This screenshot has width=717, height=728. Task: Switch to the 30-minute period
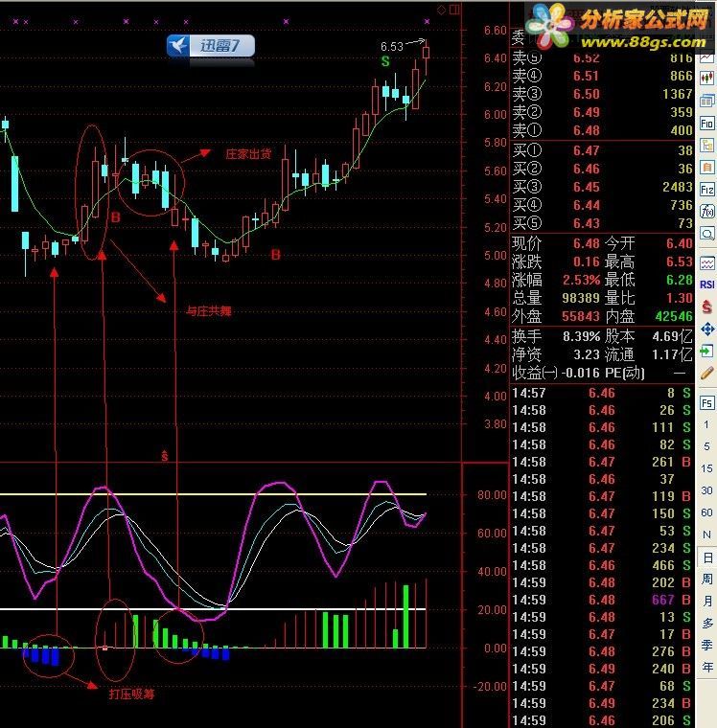tap(706, 490)
